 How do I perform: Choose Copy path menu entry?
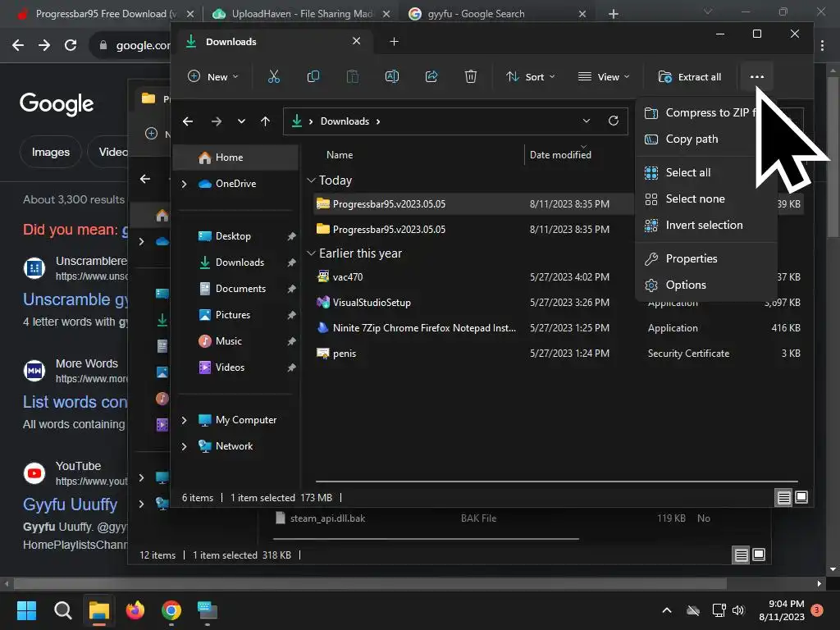[706, 139]
